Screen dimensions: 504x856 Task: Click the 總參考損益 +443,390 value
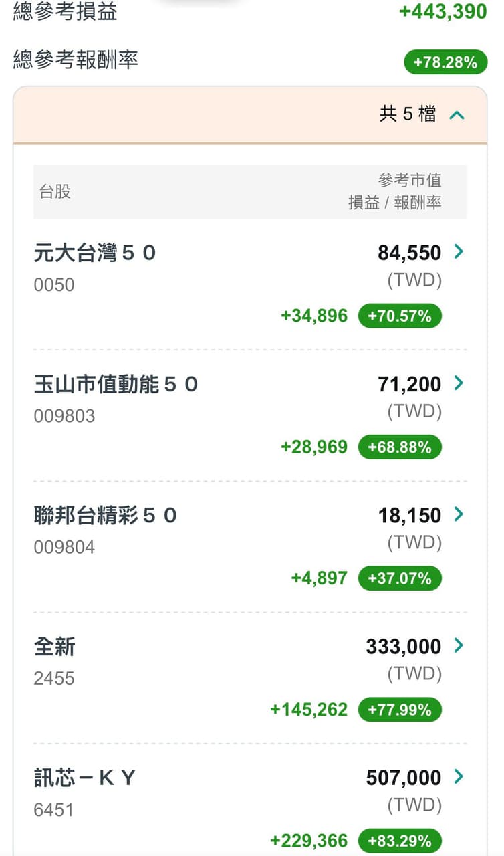(443, 11)
